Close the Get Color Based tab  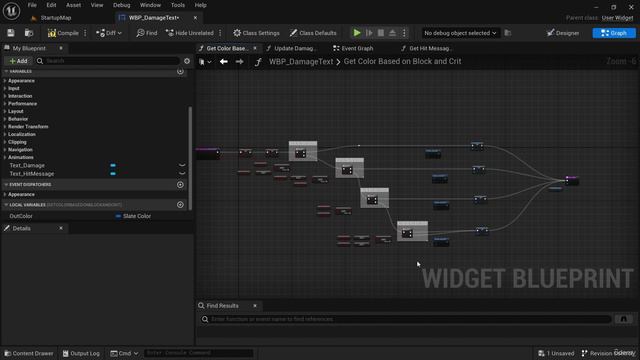pos(255,48)
